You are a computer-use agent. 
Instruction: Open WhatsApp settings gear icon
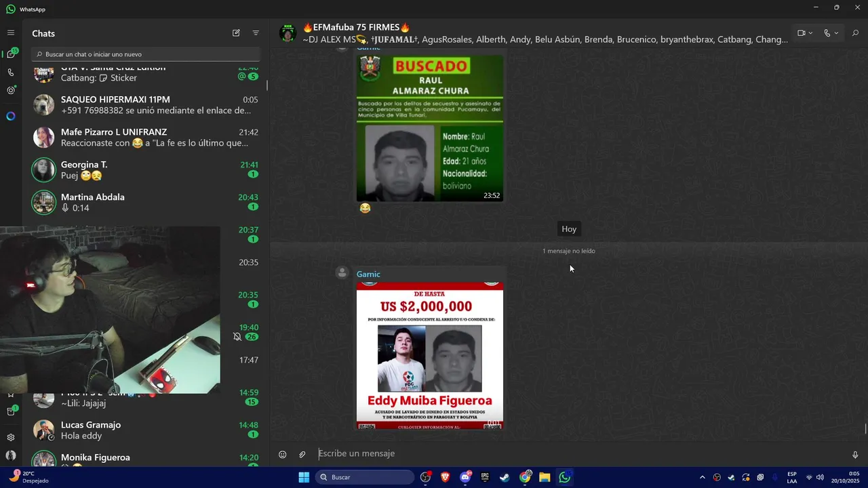click(11, 437)
